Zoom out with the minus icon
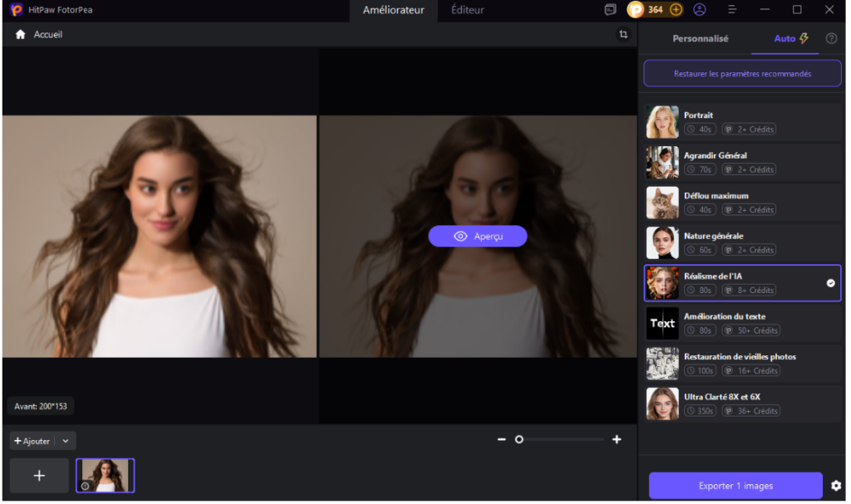 point(503,441)
